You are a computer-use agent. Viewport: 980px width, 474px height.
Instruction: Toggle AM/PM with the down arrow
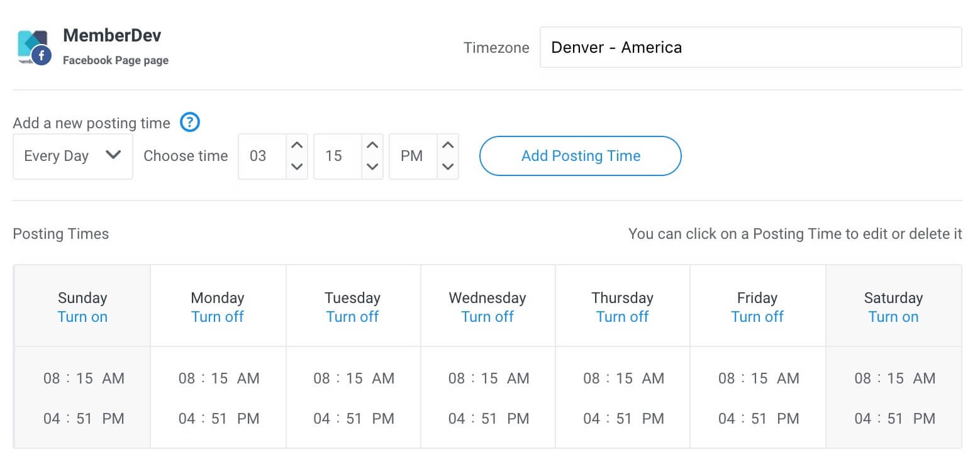(448, 167)
